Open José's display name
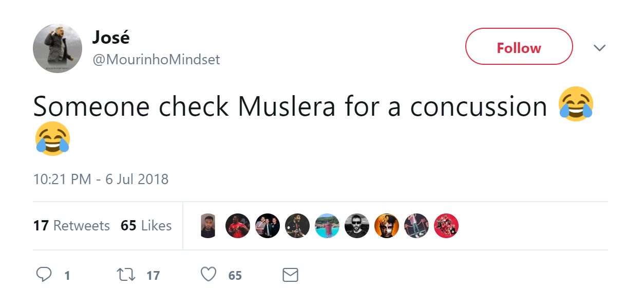 (x=111, y=37)
